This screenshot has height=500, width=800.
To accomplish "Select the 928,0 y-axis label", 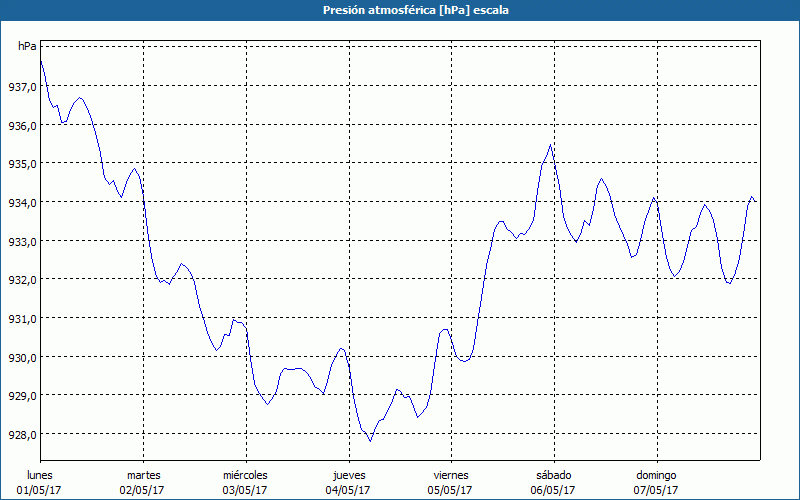I will (21, 434).
